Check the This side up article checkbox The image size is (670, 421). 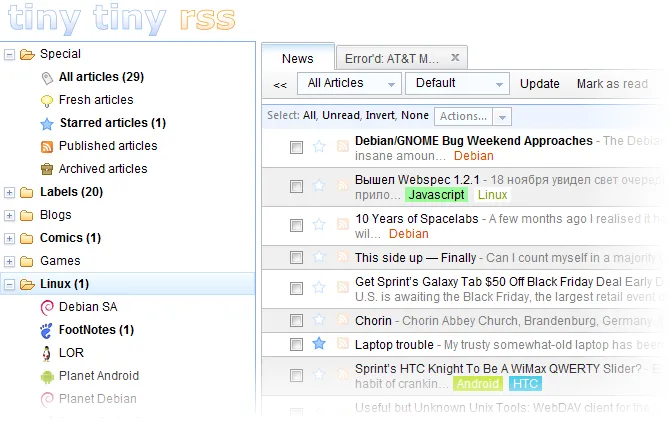click(x=296, y=258)
